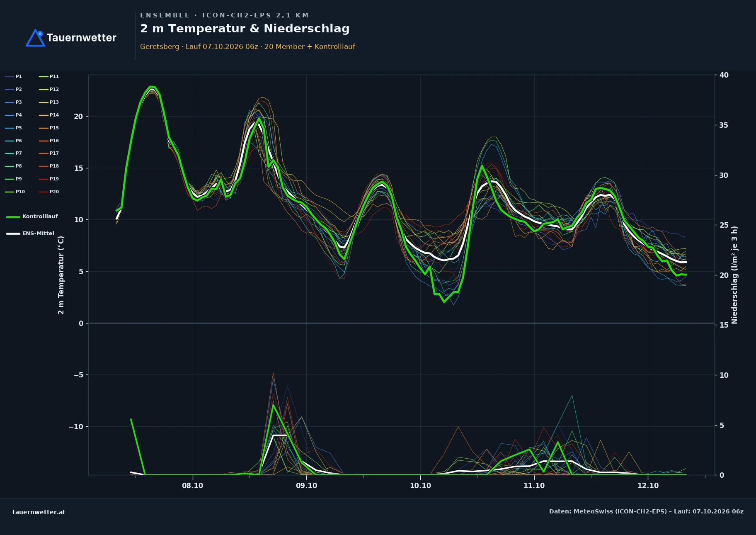
Task: Click the Tauernwetter mountain logo icon
Action: click(35, 38)
